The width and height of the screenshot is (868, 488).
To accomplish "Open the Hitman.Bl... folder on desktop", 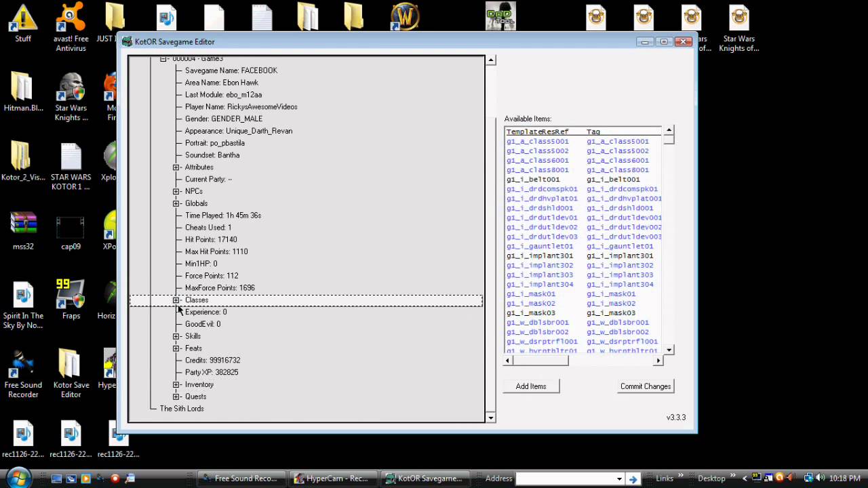I will click(23, 92).
